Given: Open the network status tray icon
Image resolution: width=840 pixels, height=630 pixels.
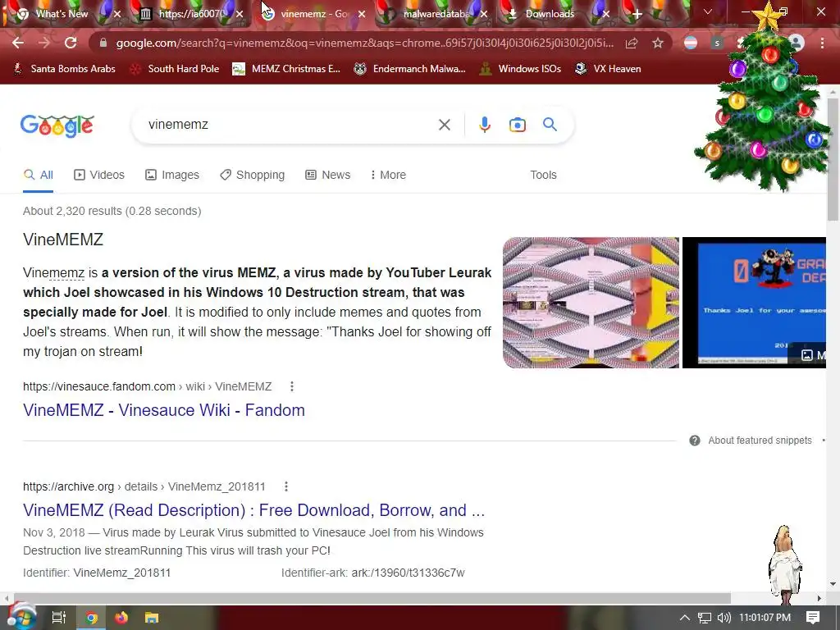Looking at the screenshot, I should coord(705,618).
